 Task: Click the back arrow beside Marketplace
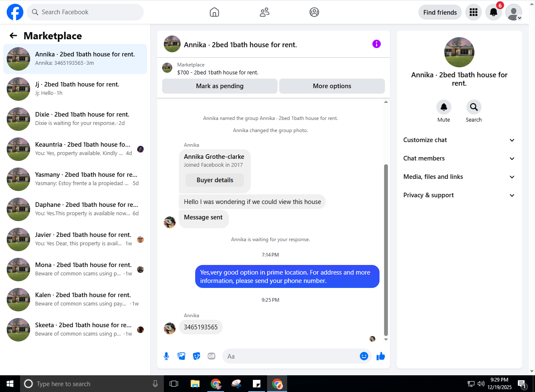coord(13,36)
